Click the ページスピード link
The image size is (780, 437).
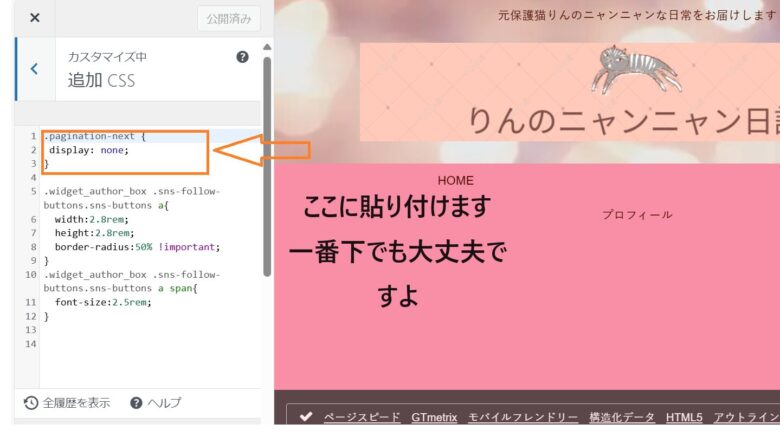[x=362, y=417]
